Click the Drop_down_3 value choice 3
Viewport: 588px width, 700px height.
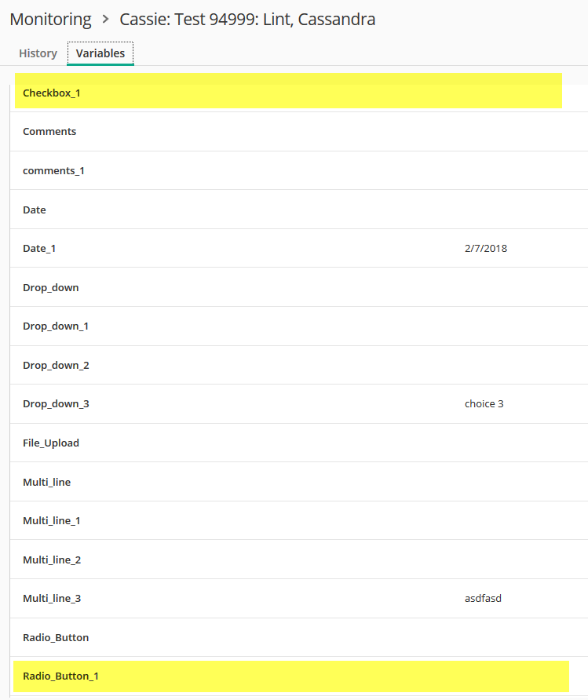click(x=484, y=404)
